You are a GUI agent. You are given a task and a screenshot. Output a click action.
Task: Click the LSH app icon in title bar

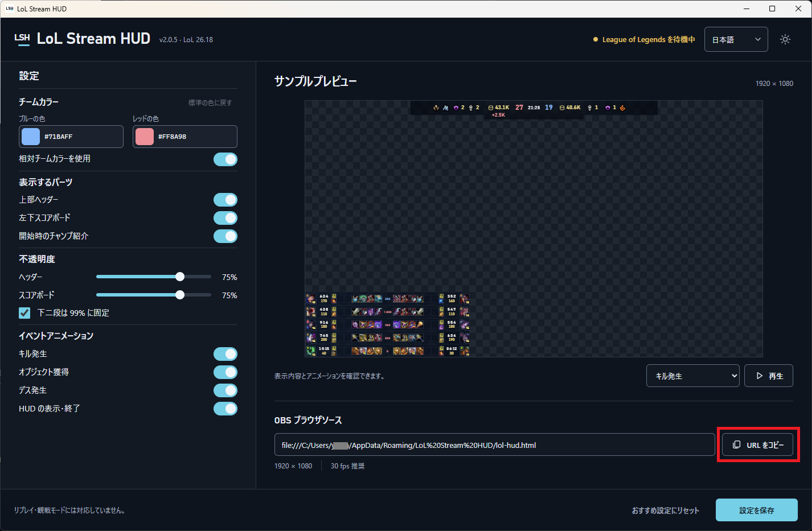pos(9,9)
